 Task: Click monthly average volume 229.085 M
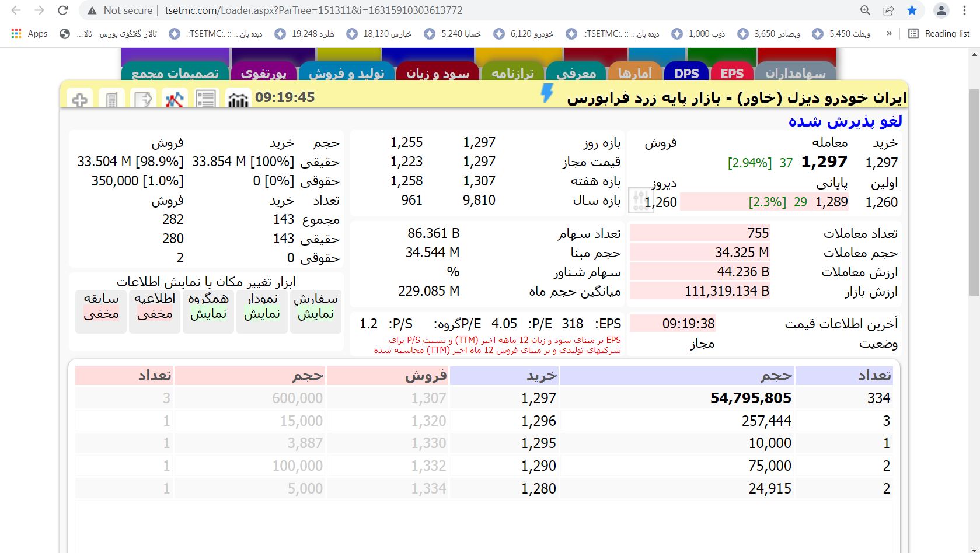429,291
